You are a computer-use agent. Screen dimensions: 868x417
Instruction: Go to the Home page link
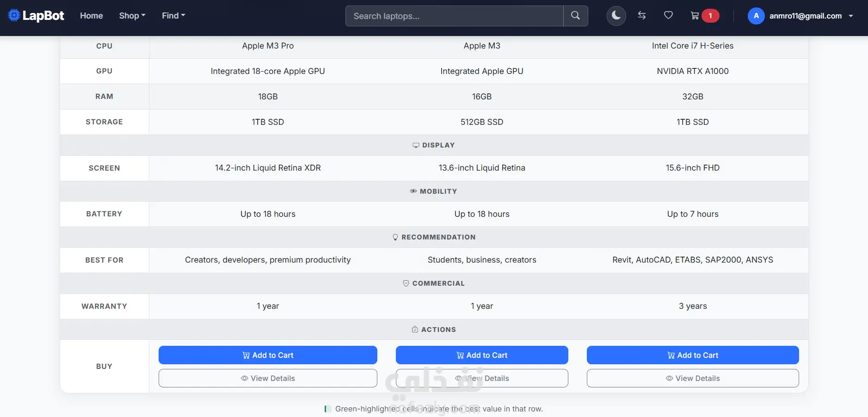point(92,16)
